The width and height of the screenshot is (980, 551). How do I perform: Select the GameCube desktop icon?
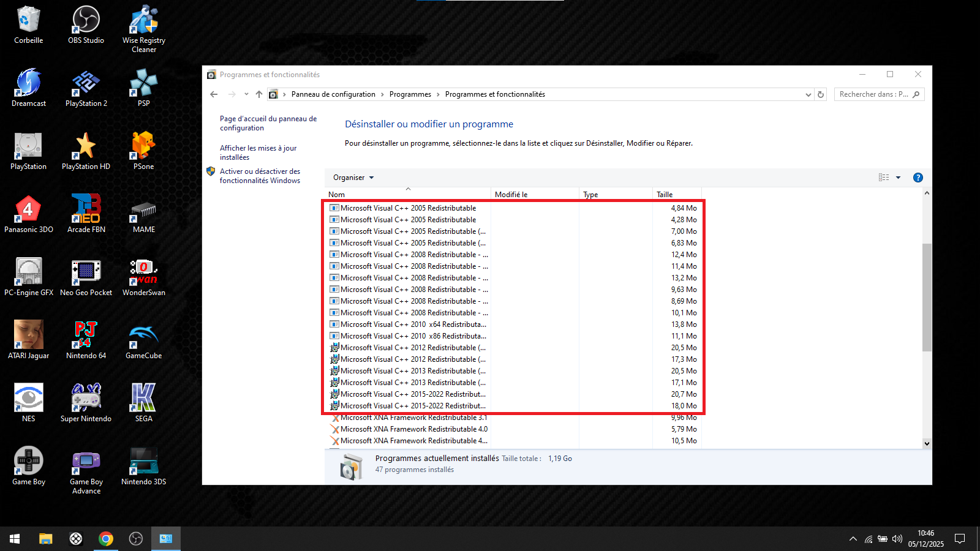(144, 340)
